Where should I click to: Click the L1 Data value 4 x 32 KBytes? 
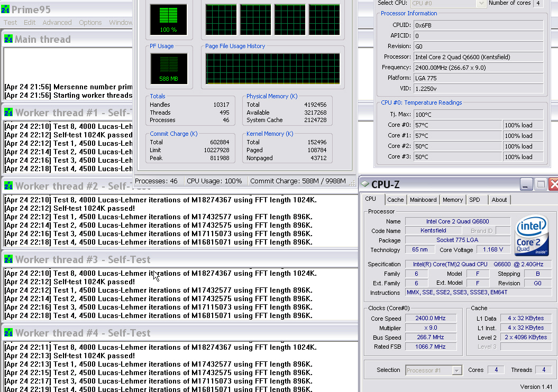pyautogui.click(x=526, y=318)
